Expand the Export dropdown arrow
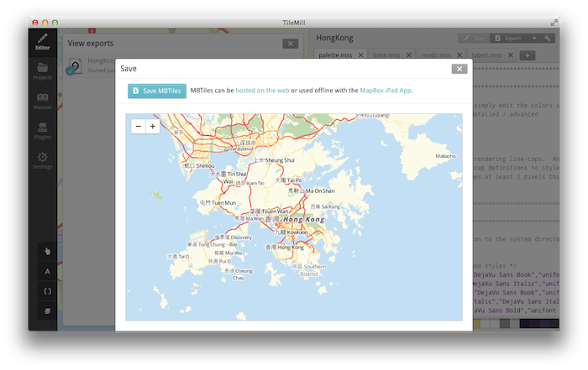 [534, 39]
